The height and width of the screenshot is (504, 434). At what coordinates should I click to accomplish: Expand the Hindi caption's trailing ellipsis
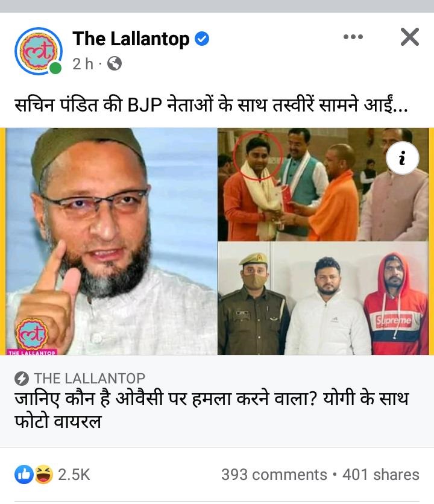click(x=400, y=108)
